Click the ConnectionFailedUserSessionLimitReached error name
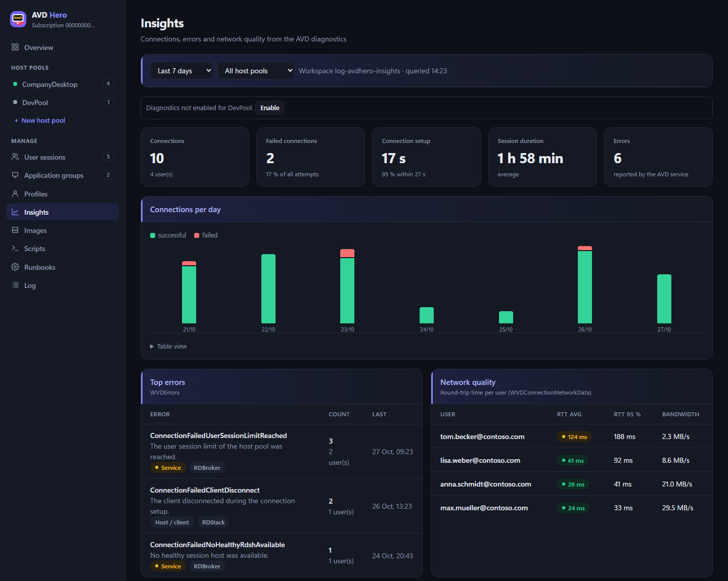Viewport: 728px width, 581px height. click(218, 435)
